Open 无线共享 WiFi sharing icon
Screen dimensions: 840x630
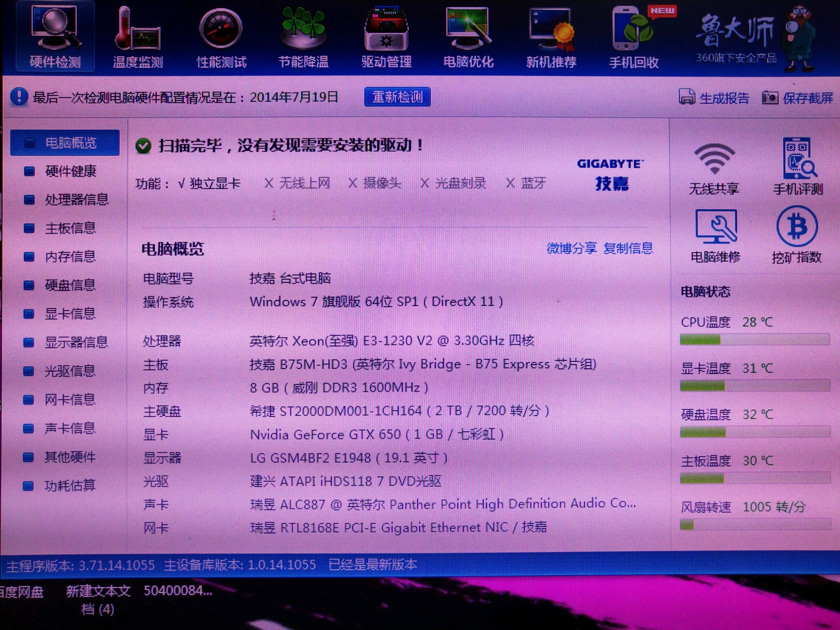[714, 169]
